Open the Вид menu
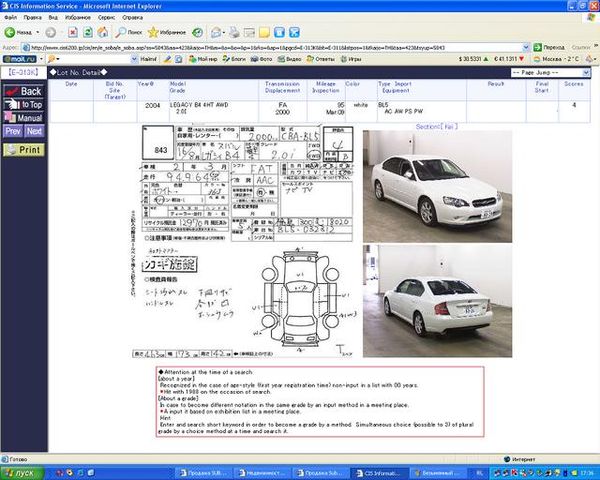The width and height of the screenshot is (600, 480). pyautogui.click(x=53, y=18)
